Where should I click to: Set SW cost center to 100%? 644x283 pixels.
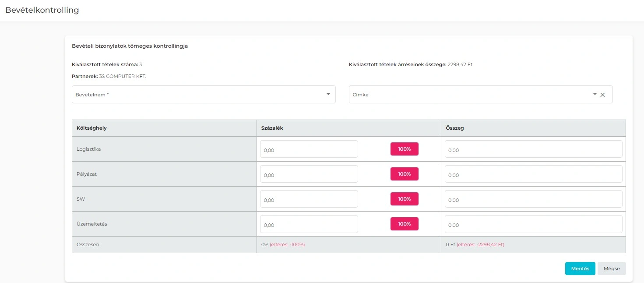[x=404, y=199]
